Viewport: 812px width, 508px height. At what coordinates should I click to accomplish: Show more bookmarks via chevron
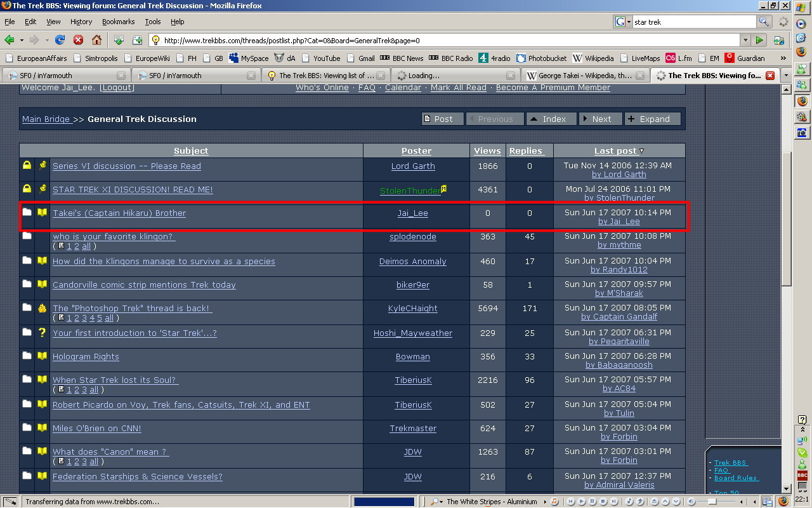click(783, 58)
